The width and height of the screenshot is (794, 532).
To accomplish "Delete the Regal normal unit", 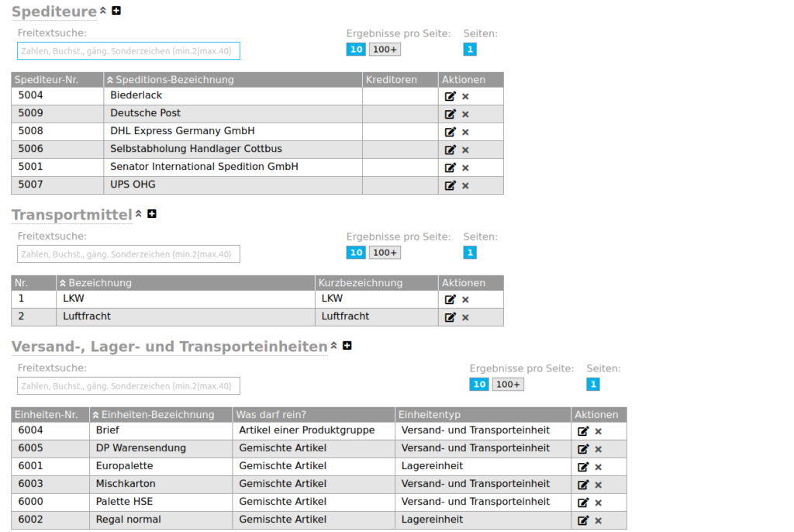I will click(598, 521).
